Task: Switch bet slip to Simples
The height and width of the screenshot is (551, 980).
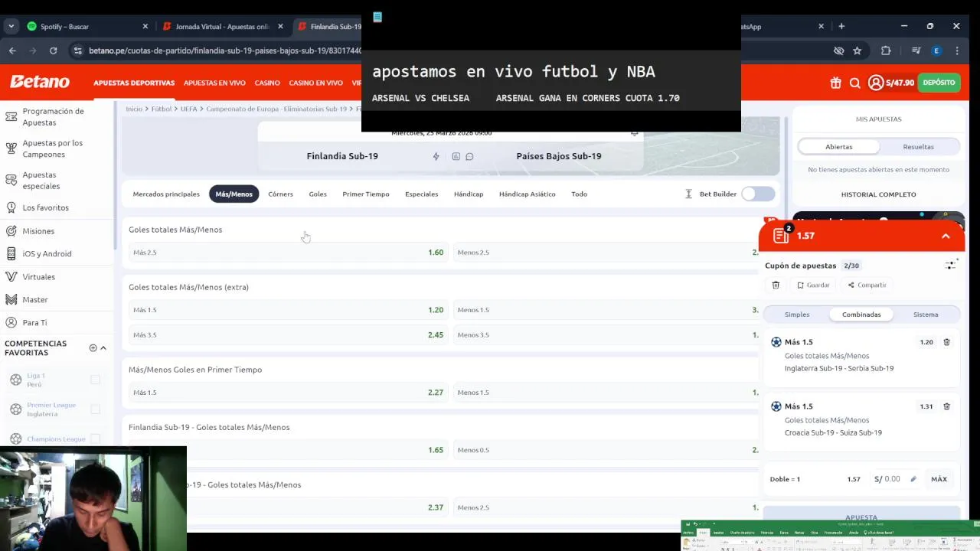Action: 796,315
